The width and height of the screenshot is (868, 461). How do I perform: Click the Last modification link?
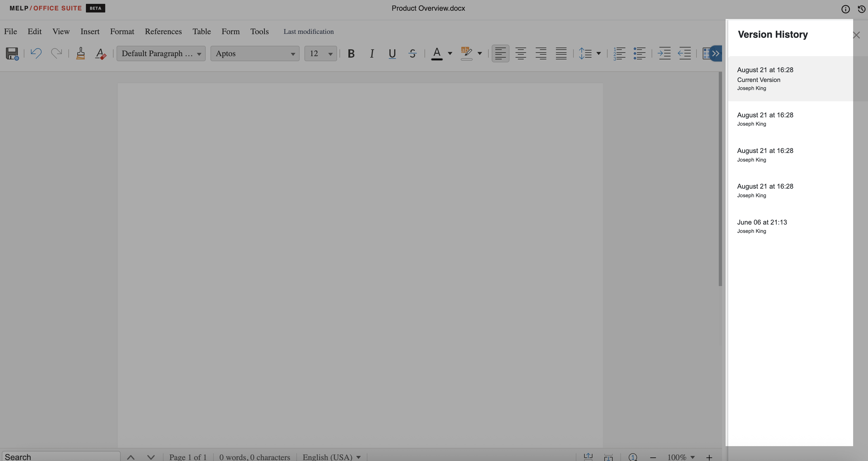[308, 31]
